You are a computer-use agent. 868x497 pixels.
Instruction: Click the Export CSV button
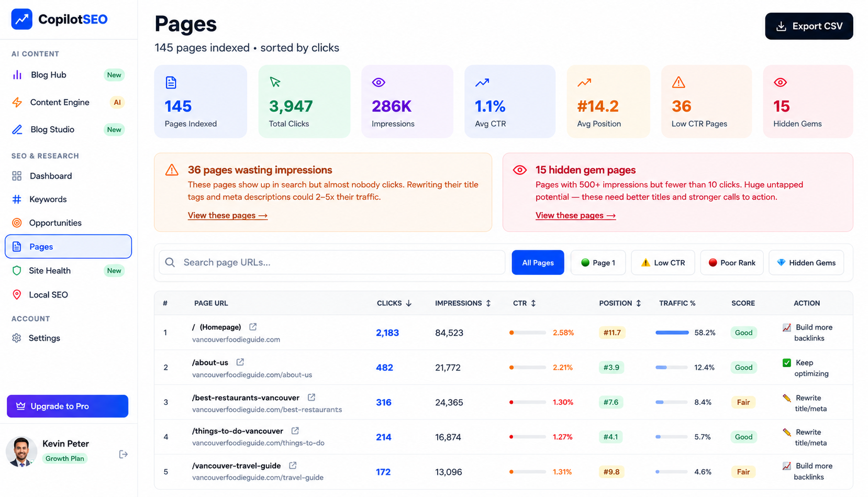(809, 26)
